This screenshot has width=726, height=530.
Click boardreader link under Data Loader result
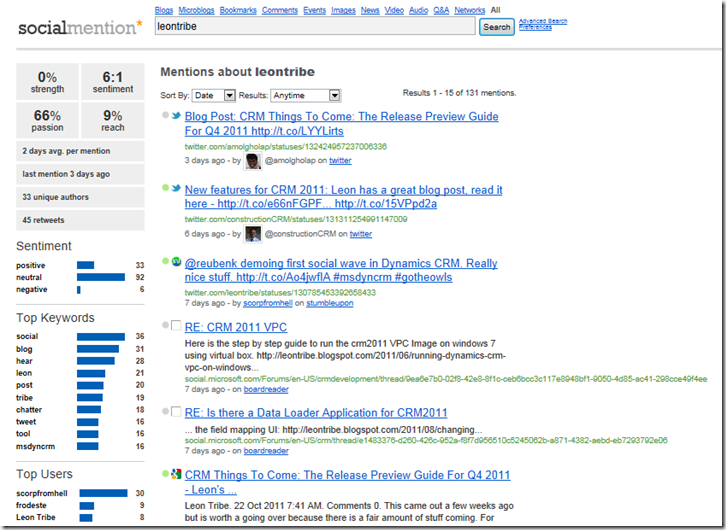click(x=266, y=451)
